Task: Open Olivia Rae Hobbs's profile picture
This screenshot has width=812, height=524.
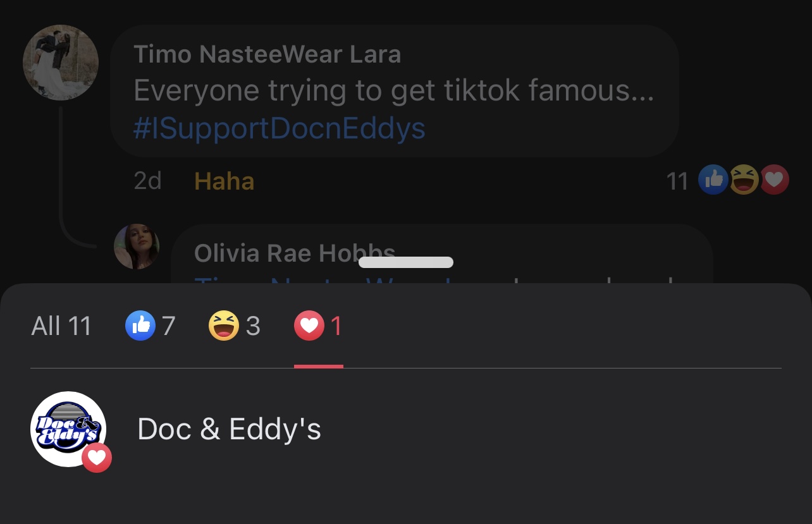Action: pyautogui.click(x=137, y=247)
